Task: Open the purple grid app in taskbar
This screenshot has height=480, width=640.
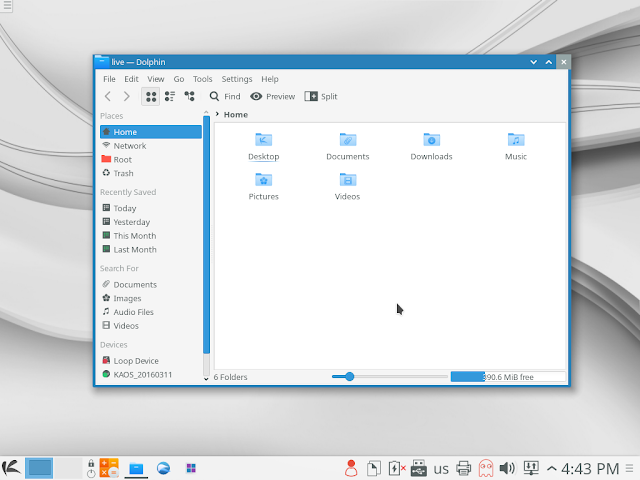Action: pos(191,468)
